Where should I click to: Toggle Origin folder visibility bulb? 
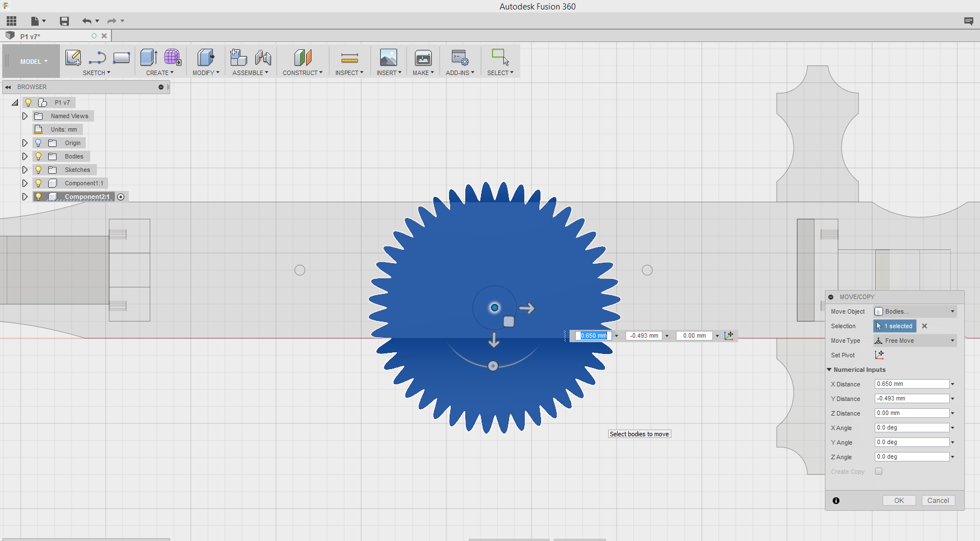pyautogui.click(x=39, y=143)
